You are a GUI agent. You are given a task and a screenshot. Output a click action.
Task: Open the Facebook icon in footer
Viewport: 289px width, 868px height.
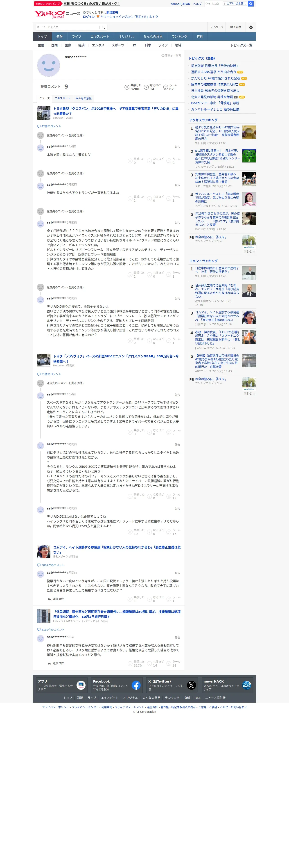click(136, 685)
